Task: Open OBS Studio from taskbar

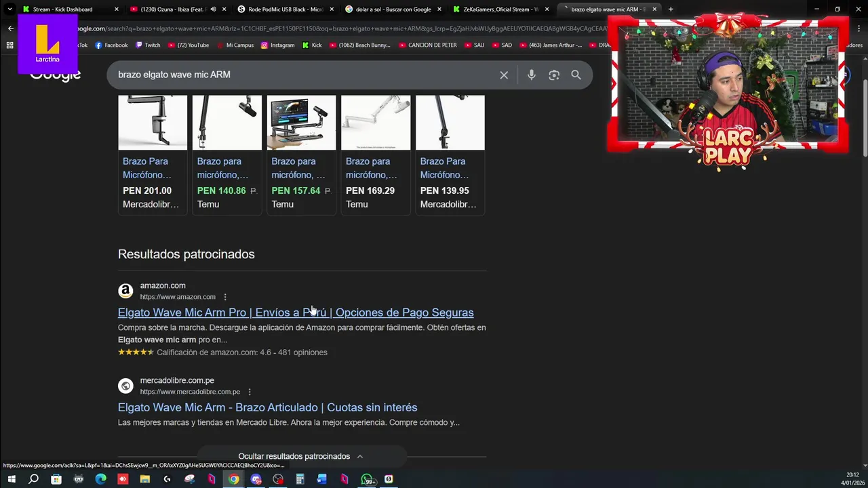Action: (x=278, y=479)
